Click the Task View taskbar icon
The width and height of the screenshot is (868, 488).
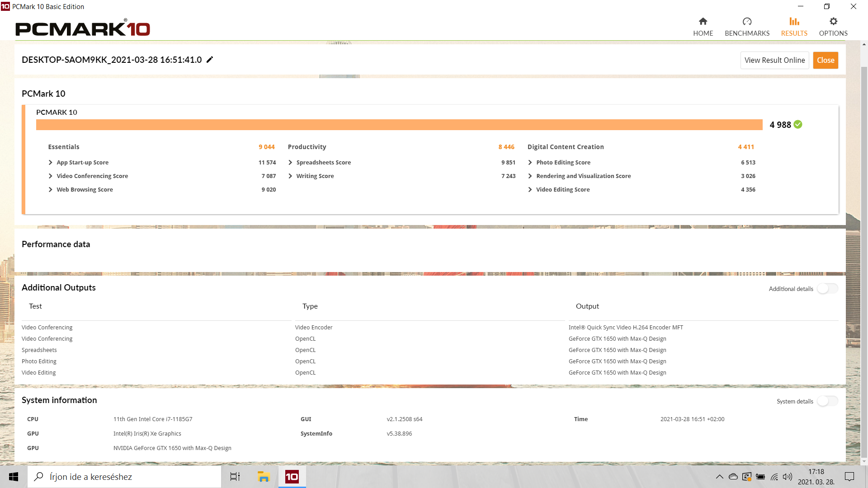pos(235,477)
